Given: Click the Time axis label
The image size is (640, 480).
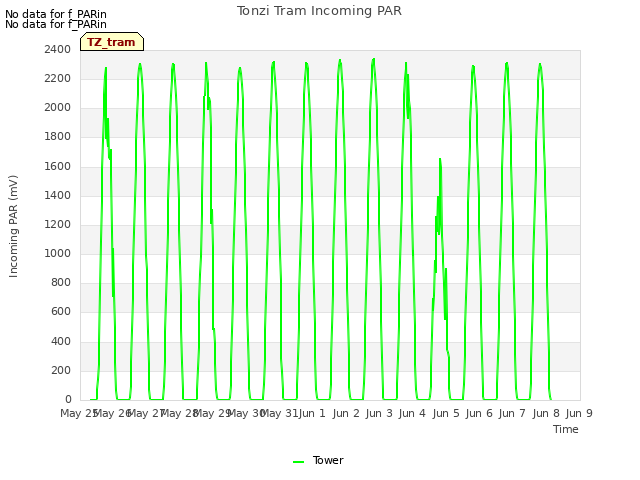Looking at the screenshot, I should coord(566,429).
